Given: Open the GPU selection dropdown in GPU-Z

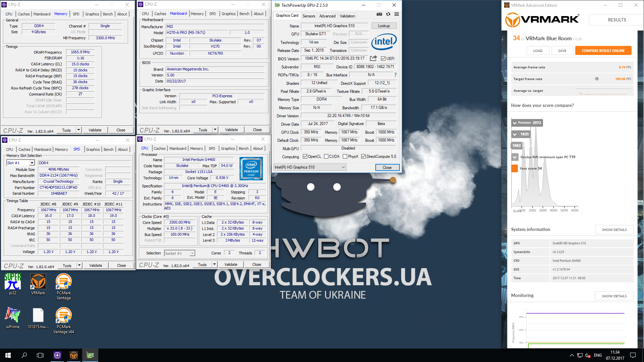Looking at the screenshot, I should 310,167.
